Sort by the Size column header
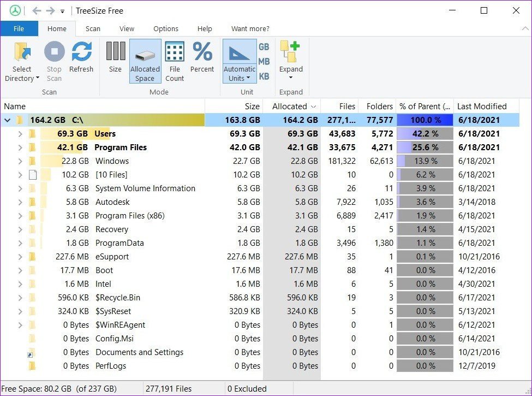Viewport: 532px width, 396px height. [234, 107]
